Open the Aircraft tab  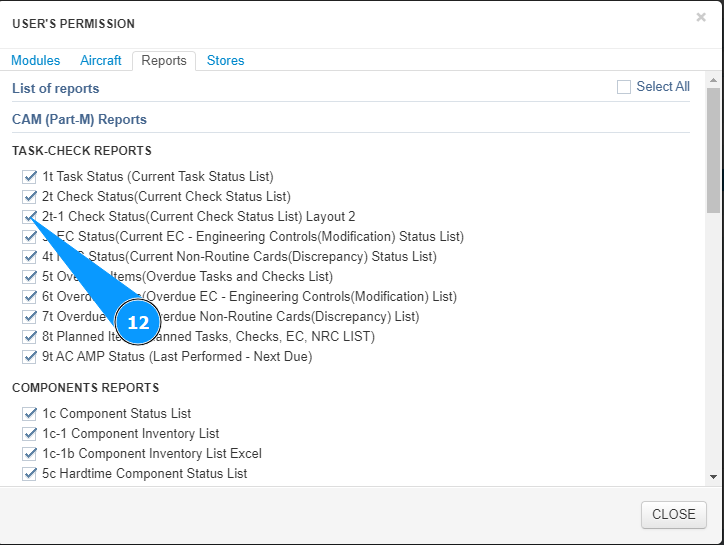pos(101,61)
